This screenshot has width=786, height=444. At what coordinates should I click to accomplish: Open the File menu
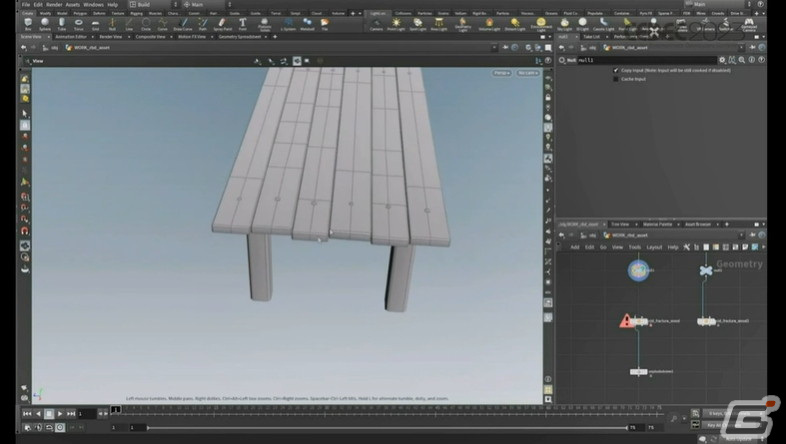(26, 5)
